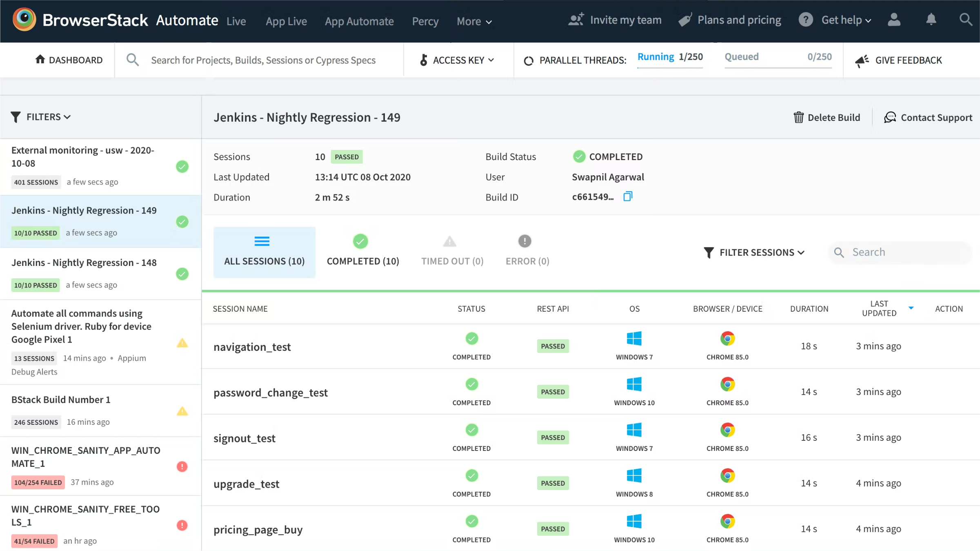Viewport: 980px width, 551px height.
Task: Click green check status icon for signout_test
Action: (x=471, y=430)
